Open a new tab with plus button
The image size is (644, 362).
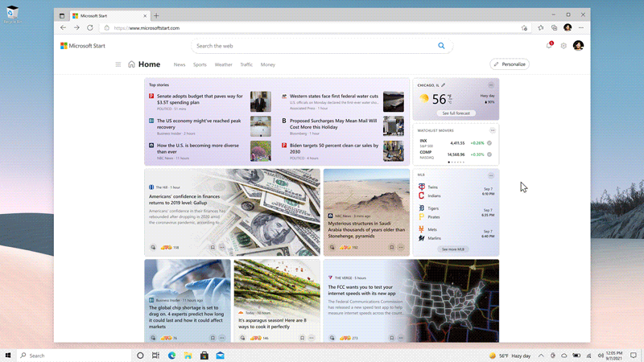(x=156, y=15)
